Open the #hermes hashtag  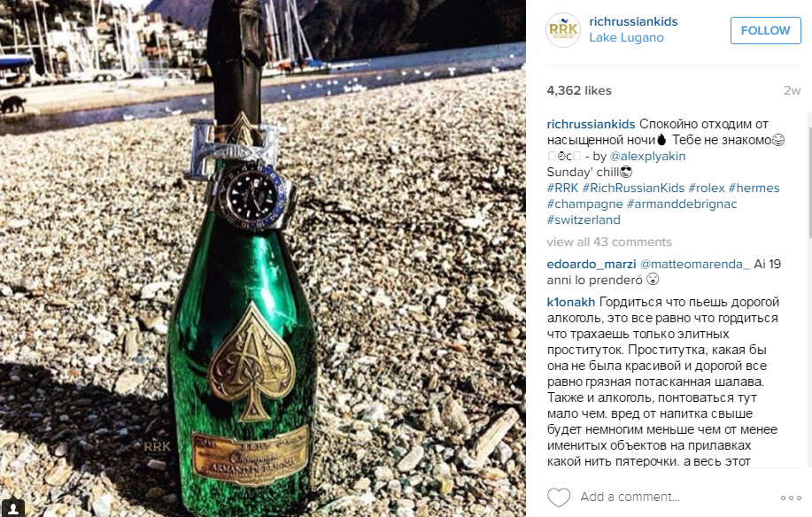point(754,188)
